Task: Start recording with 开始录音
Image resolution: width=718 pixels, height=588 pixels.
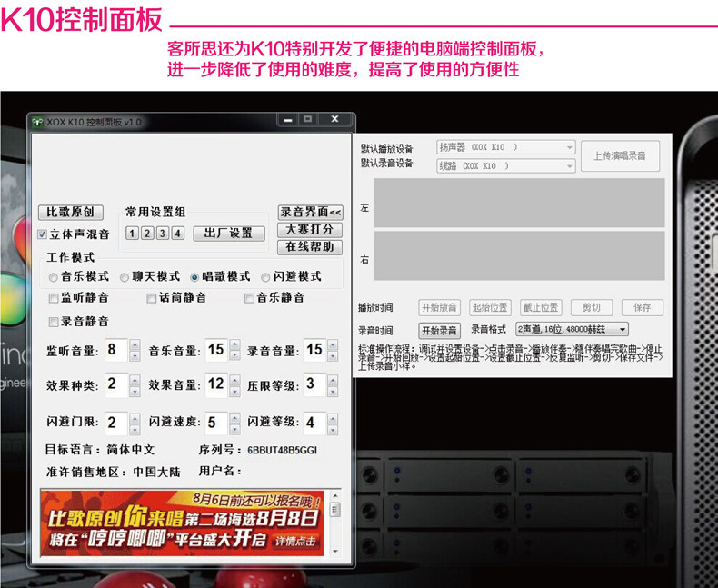Action: [x=439, y=330]
